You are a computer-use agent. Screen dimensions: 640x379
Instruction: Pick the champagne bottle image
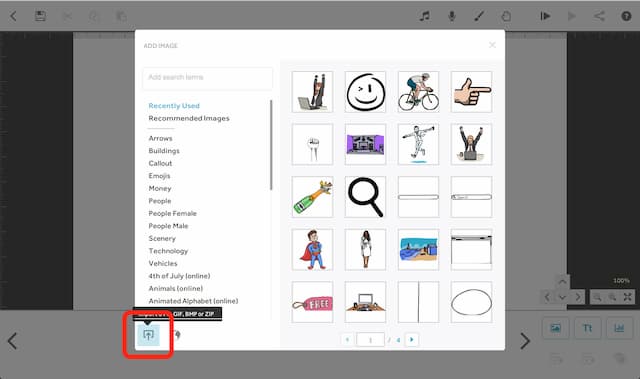pyautogui.click(x=313, y=197)
